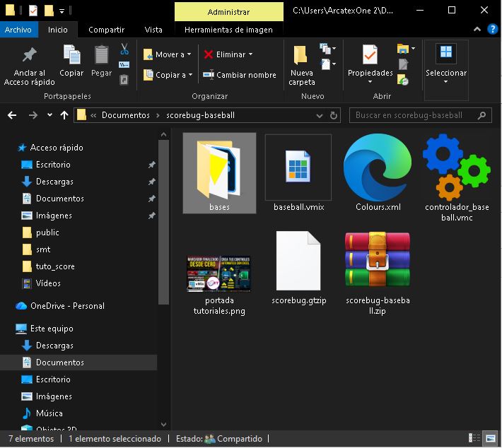502x448 pixels.
Task: Open the Archivo menu
Action: pyautogui.click(x=18, y=30)
